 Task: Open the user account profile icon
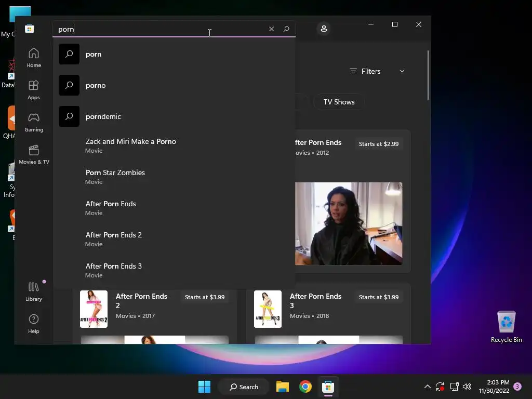click(x=324, y=29)
